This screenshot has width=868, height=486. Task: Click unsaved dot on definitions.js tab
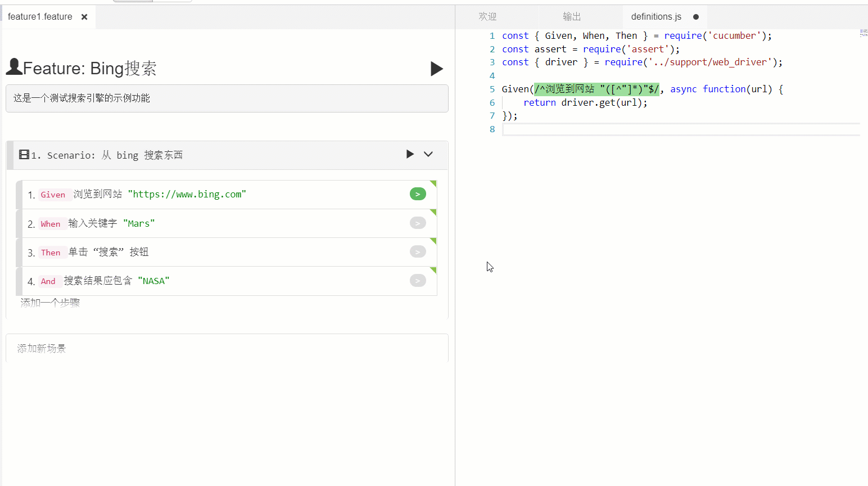[x=696, y=17]
